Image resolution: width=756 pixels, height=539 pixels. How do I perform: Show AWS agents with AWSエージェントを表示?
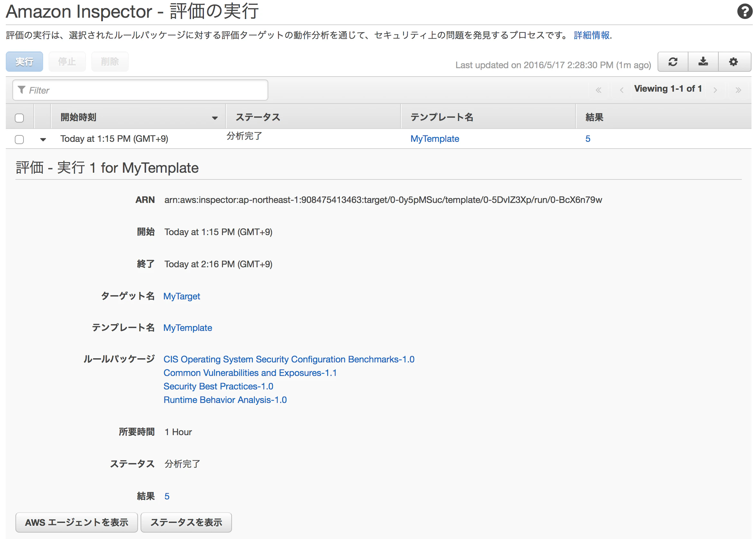click(76, 522)
